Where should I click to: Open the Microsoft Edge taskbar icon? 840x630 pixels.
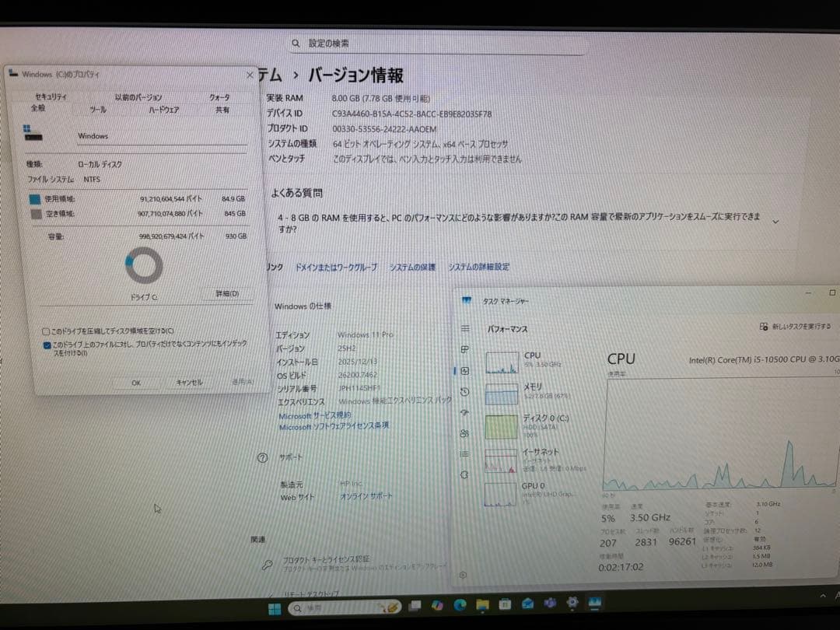tap(460, 606)
